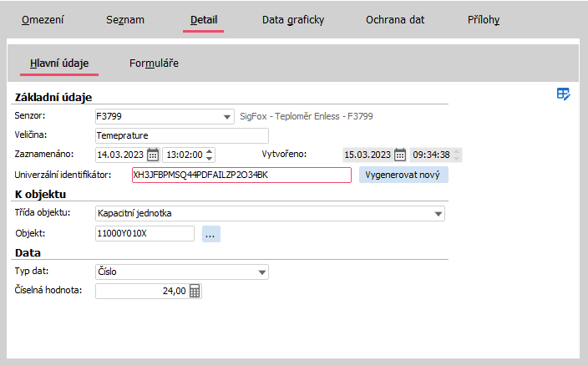Switch to the Omezení tab
The height and width of the screenshot is (366, 588).
pos(43,19)
